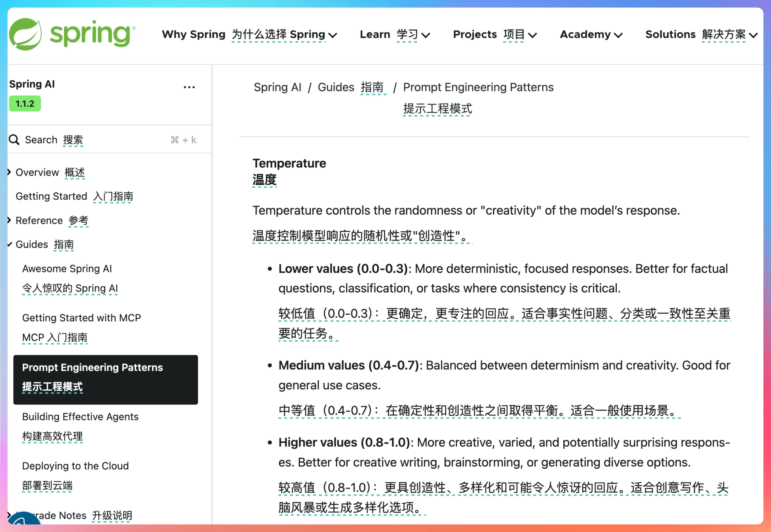Open Building Effective Agents guide
771x532 pixels.
[80, 417]
